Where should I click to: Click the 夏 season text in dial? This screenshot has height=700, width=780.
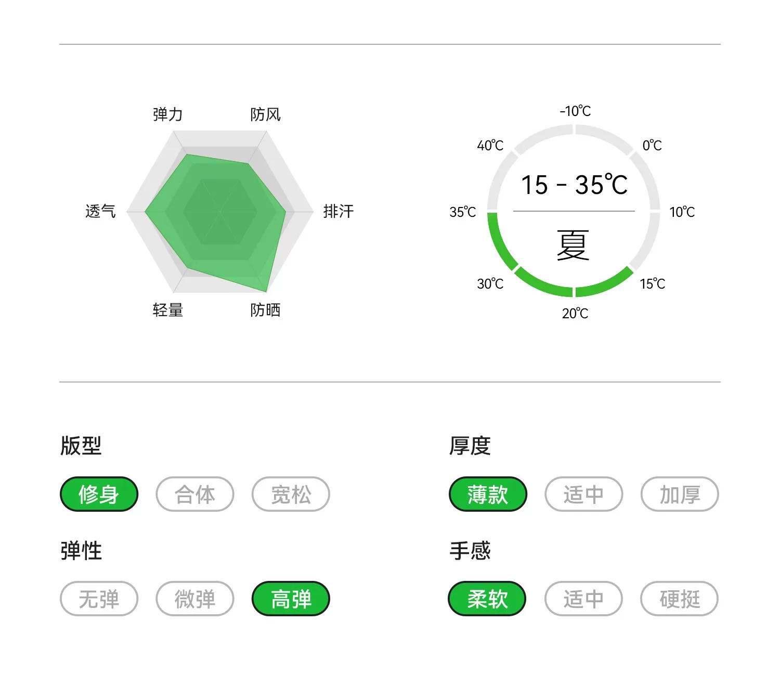[x=573, y=245]
